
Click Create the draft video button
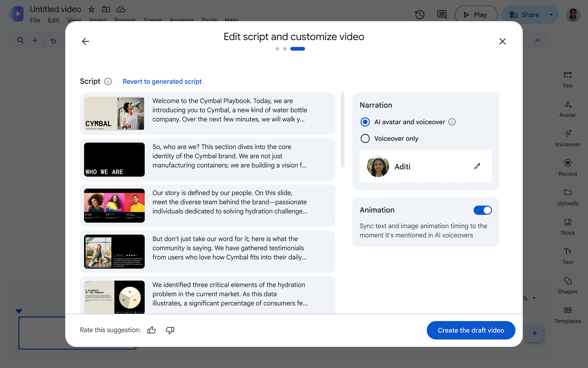[471, 330]
